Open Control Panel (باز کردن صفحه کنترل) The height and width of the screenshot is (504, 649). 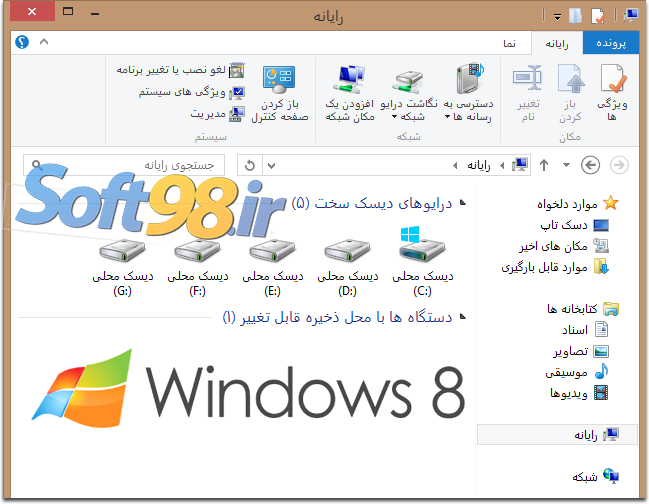point(279,93)
